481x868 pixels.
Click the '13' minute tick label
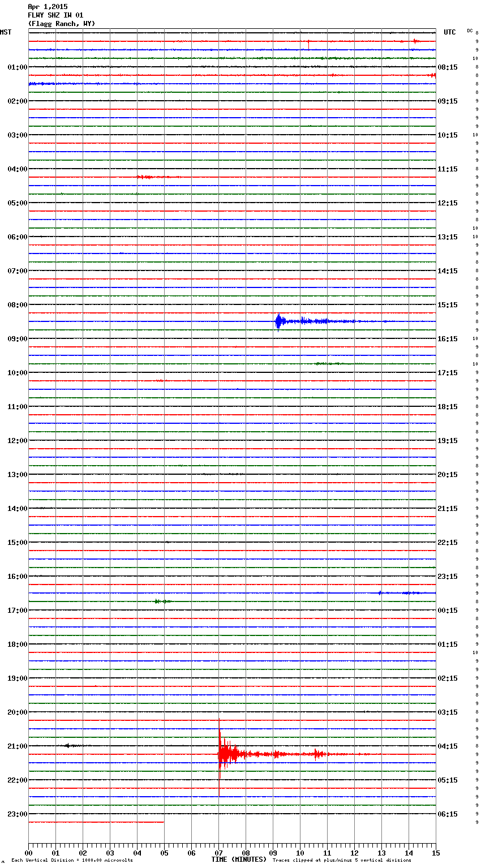click(x=381, y=853)
